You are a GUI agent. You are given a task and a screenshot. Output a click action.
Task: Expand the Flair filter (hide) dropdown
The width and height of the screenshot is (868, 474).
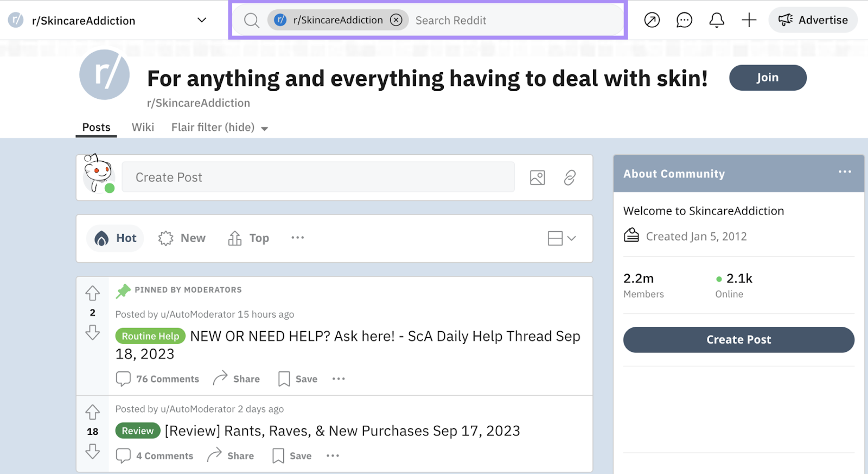coord(220,128)
